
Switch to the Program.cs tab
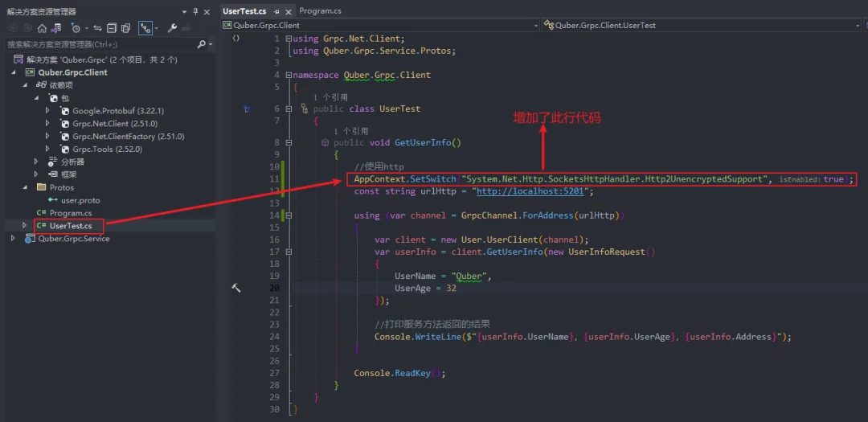[x=321, y=10]
